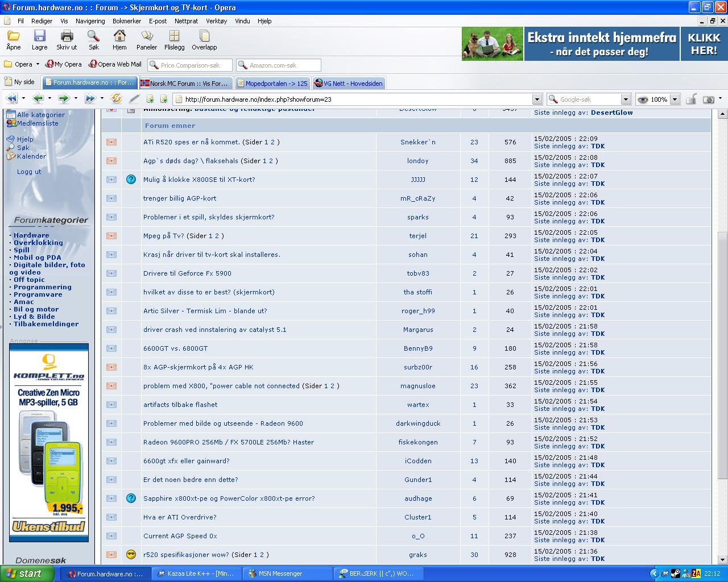The height and width of the screenshot is (582, 728).
Task: Click user name Snekker`n
Action: 417,142
